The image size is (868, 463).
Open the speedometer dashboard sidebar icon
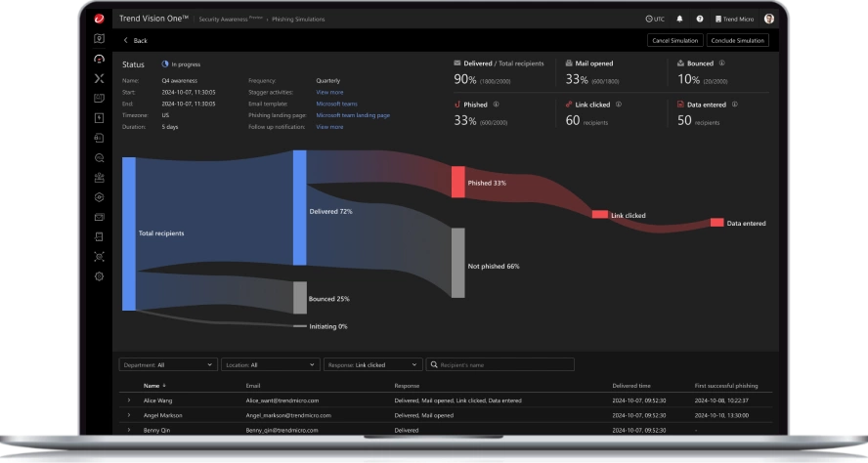pos(99,59)
